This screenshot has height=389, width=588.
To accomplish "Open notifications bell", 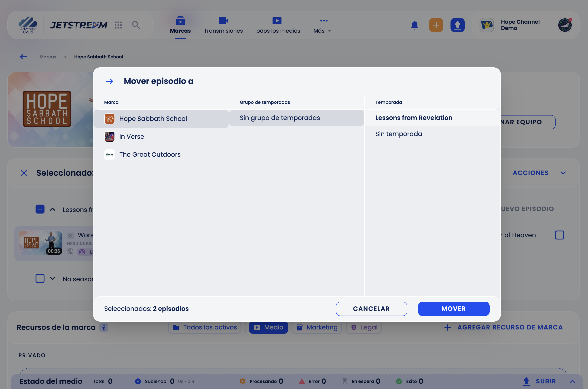I will 415,25.
